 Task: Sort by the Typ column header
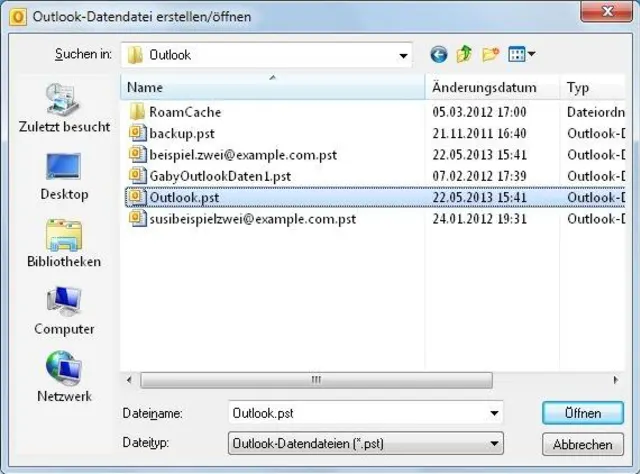tap(592, 87)
